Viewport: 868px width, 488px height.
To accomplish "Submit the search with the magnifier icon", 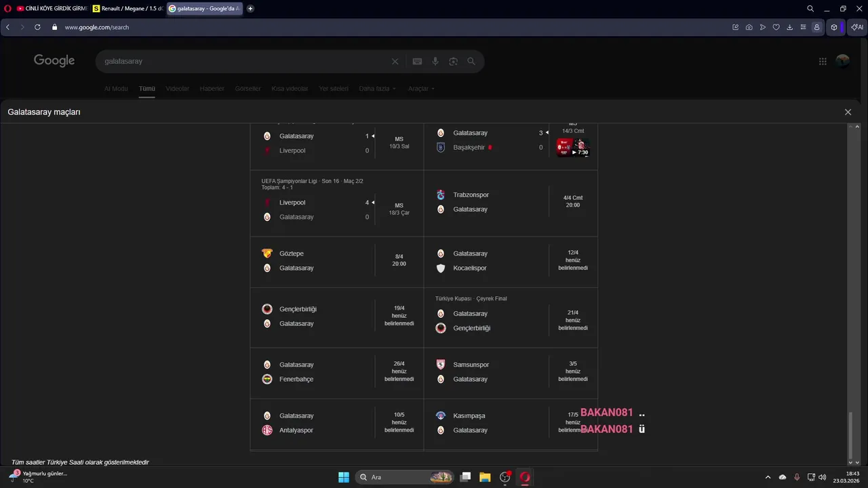I will 471,61.
